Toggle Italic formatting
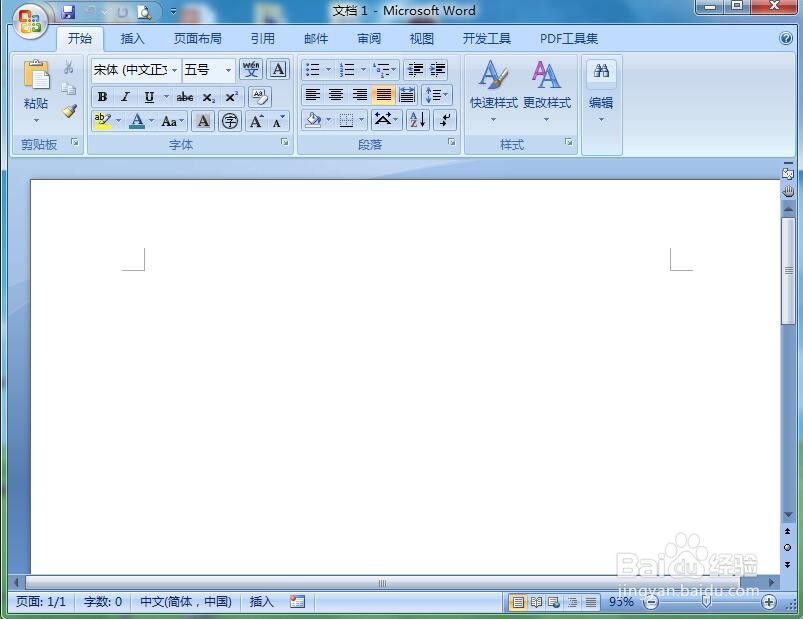 coord(125,96)
